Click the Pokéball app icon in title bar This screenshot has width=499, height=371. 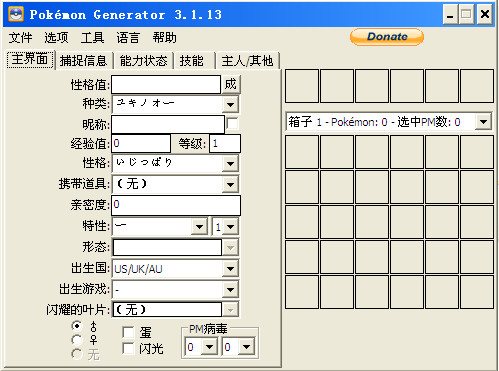point(16,14)
